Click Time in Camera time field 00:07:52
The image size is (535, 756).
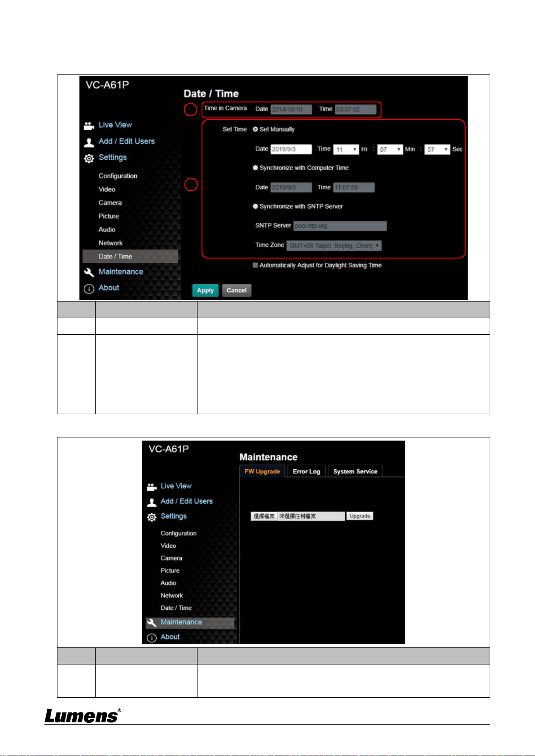[355, 109]
